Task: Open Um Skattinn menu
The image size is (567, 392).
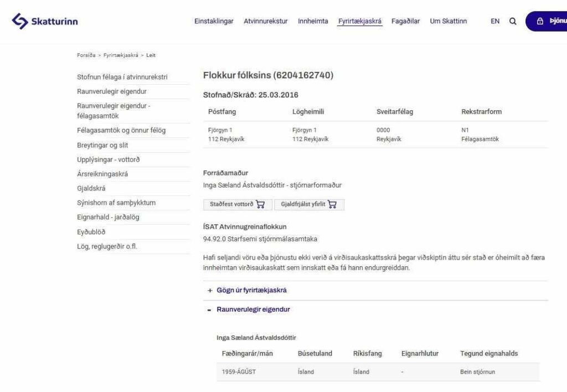Action: (x=449, y=22)
